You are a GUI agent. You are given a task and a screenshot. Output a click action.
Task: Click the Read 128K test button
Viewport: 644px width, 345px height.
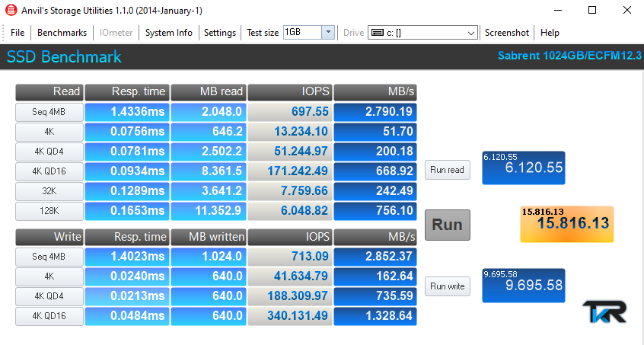[x=49, y=211]
